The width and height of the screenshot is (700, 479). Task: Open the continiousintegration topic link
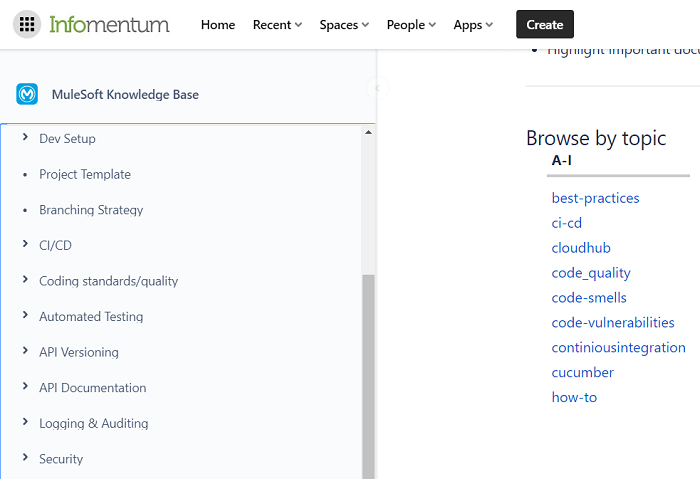click(618, 348)
